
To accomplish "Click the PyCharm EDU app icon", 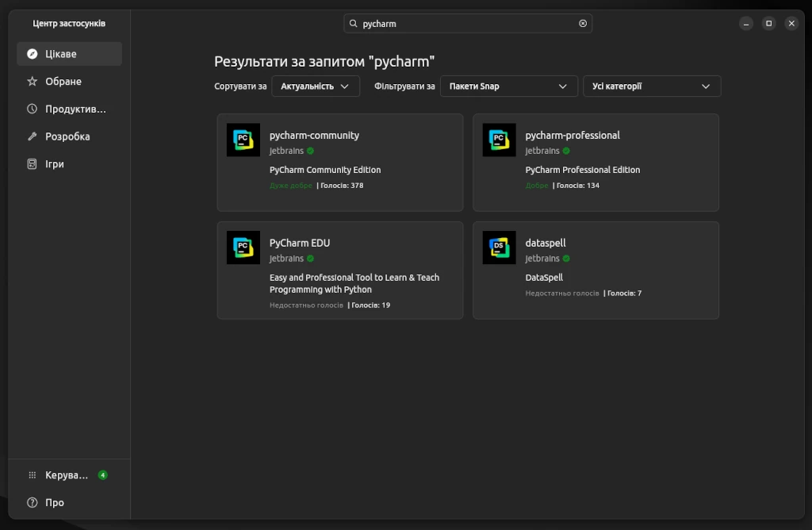I will (243, 248).
